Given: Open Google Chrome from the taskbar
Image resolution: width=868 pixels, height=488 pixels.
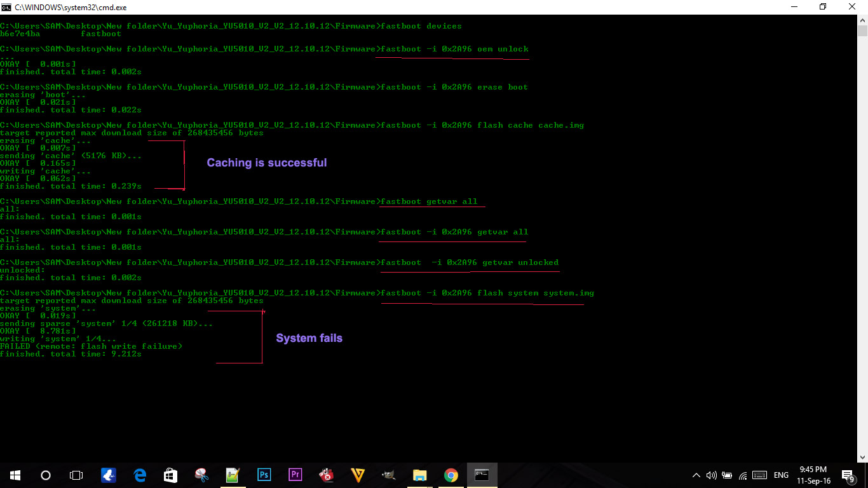Looking at the screenshot, I should 451,475.
